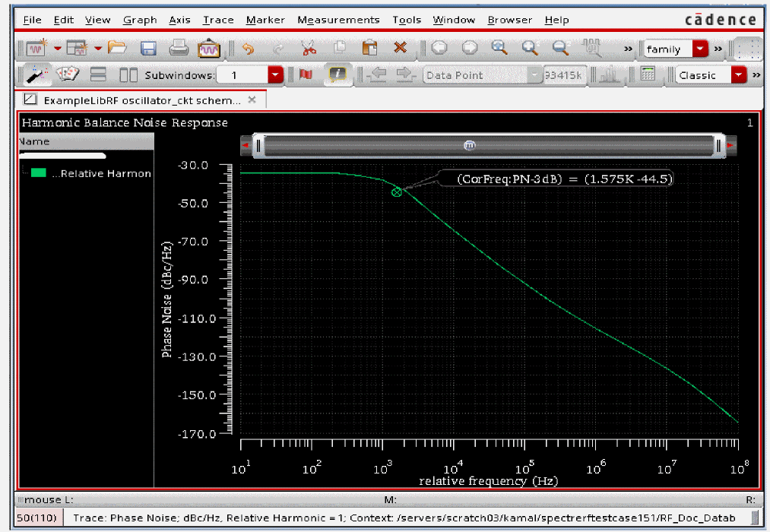Click the green Relative Harmonic trace swatch
The height and width of the screenshot is (532, 770).
coord(39,173)
